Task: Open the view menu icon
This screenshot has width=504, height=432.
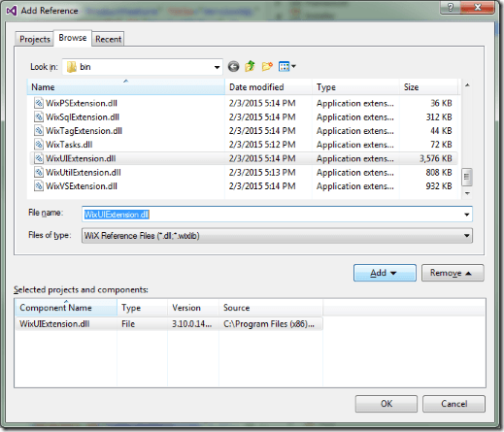Action: coord(284,67)
